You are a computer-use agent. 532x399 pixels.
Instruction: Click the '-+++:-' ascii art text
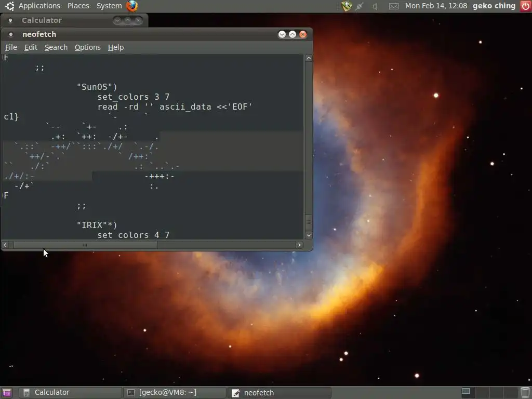click(159, 176)
